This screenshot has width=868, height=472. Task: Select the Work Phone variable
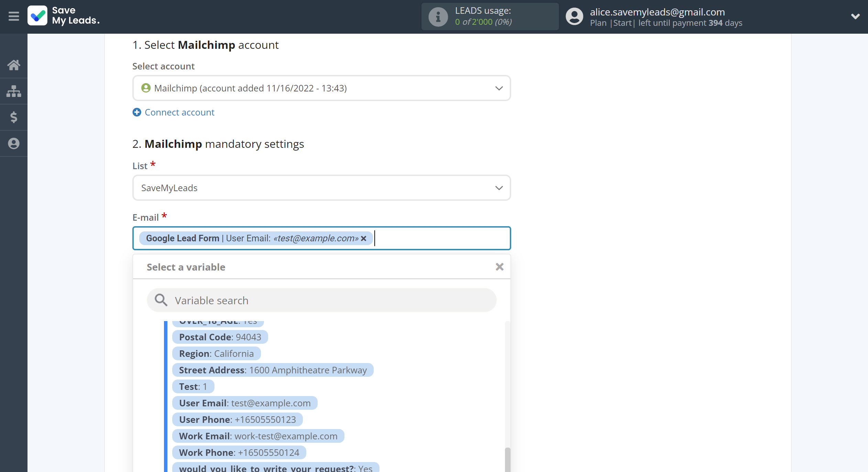click(239, 452)
